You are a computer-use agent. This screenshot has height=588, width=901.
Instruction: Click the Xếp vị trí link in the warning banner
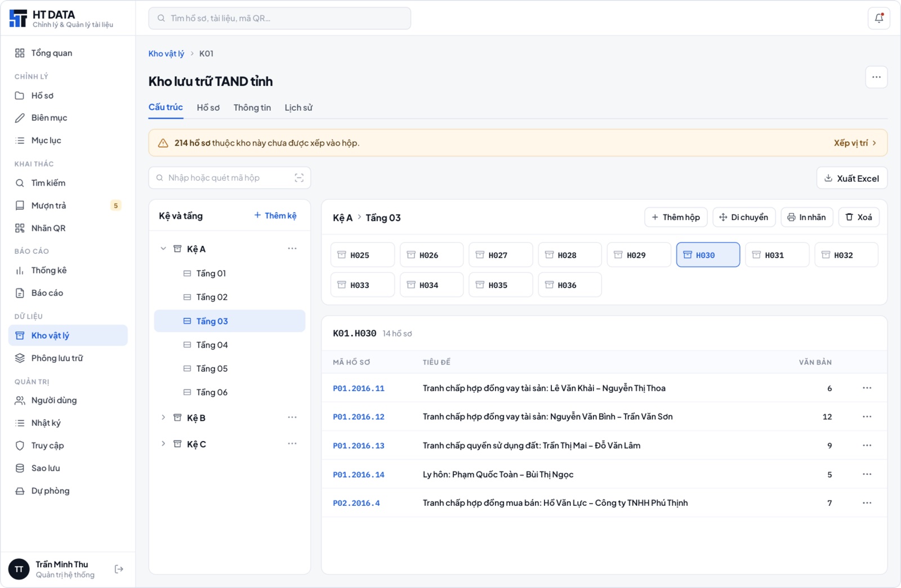pos(855,143)
